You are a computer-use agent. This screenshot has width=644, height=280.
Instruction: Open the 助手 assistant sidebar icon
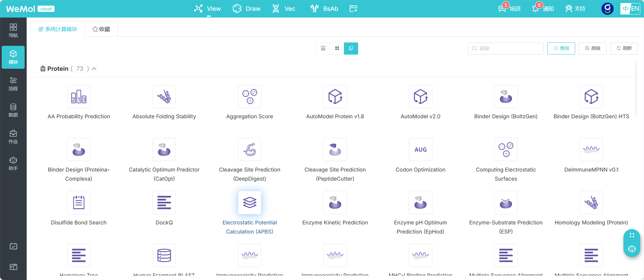[13, 163]
